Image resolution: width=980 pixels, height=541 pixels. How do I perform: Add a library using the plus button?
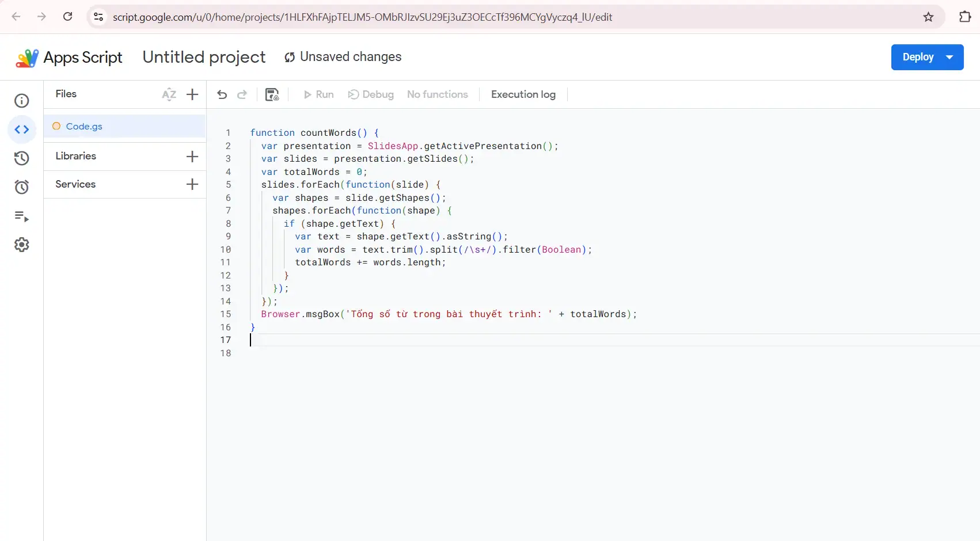click(x=192, y=157)
